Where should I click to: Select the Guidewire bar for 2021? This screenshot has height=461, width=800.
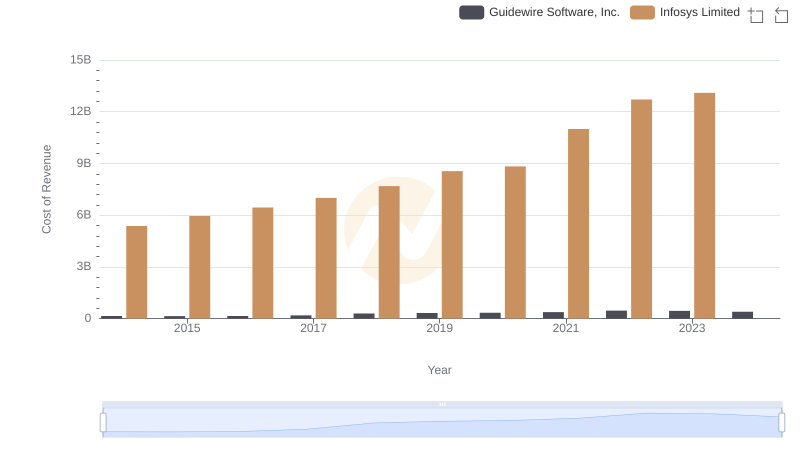554,315
